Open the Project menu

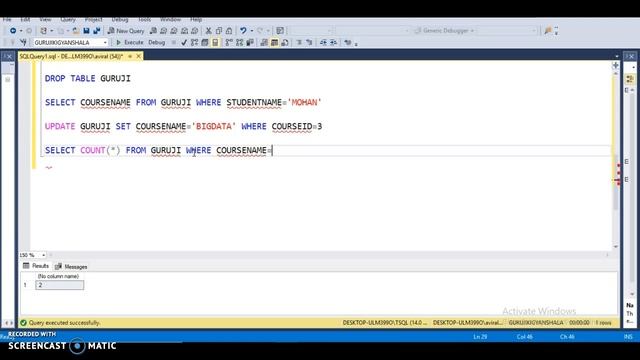(x=93, y=19)
